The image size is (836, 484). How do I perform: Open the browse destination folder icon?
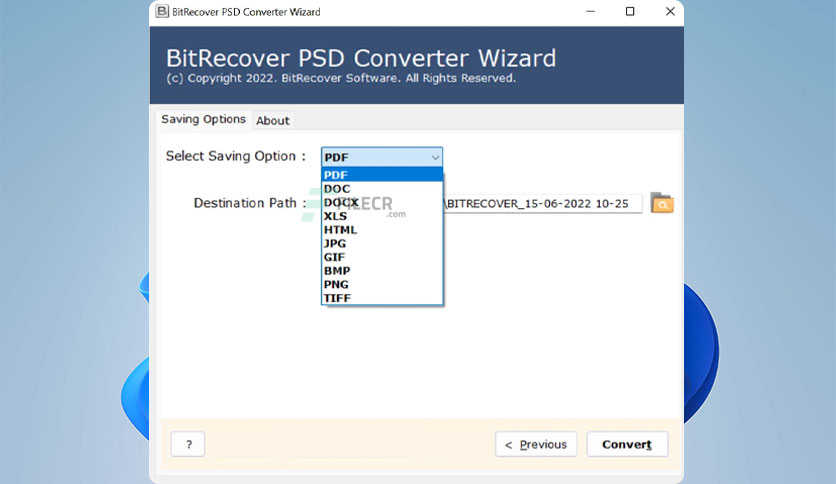pyautogui.click(x=662, y=203)
